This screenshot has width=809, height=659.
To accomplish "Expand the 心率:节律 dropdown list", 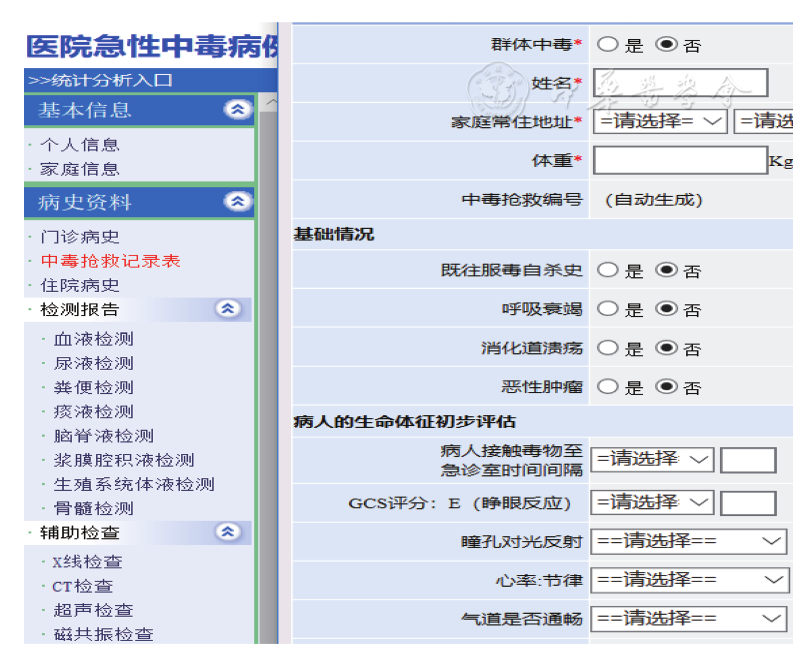I will point(688,580).
